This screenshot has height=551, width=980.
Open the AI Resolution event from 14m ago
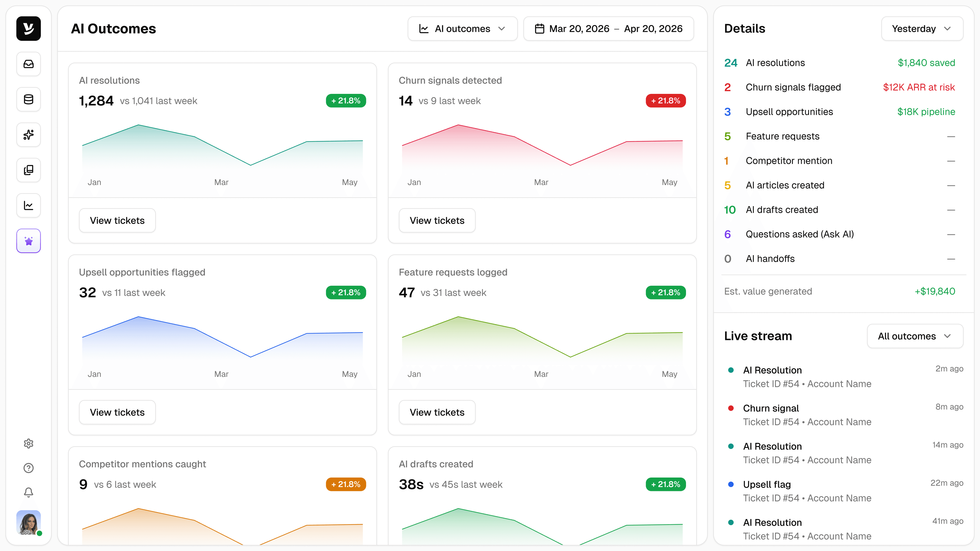click(844, 453)
